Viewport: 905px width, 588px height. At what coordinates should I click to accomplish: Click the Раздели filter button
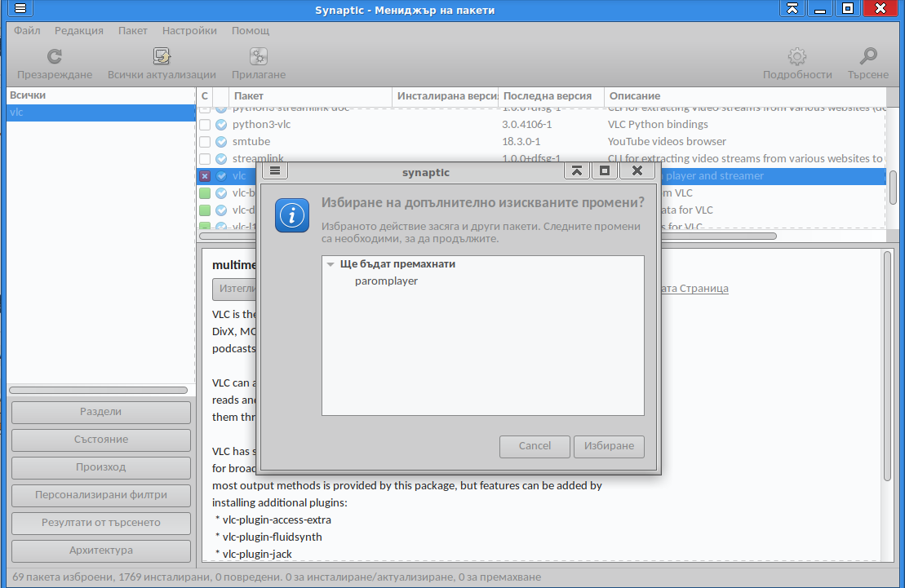pos(101,412)
